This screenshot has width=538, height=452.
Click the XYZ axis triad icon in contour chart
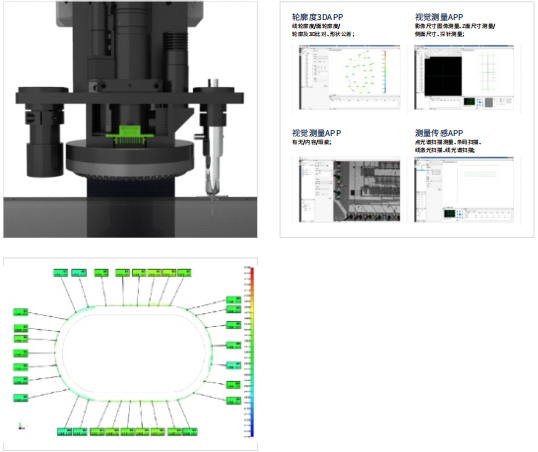pyautogui.click(x=21, y=425)
